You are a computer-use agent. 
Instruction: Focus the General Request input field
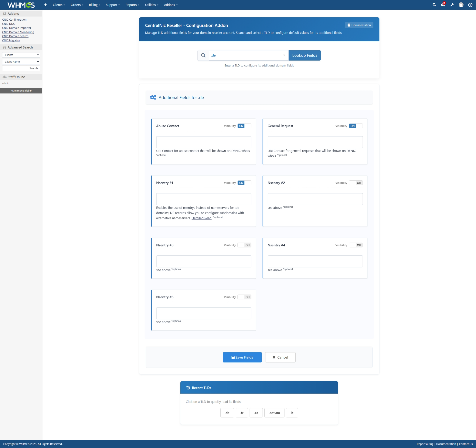(315, 142)
